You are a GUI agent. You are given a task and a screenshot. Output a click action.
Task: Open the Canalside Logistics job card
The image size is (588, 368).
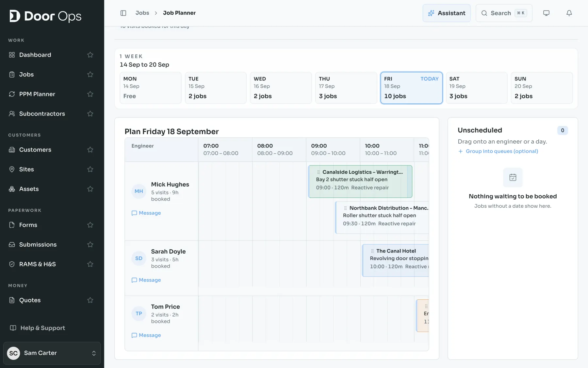[360, 181]
